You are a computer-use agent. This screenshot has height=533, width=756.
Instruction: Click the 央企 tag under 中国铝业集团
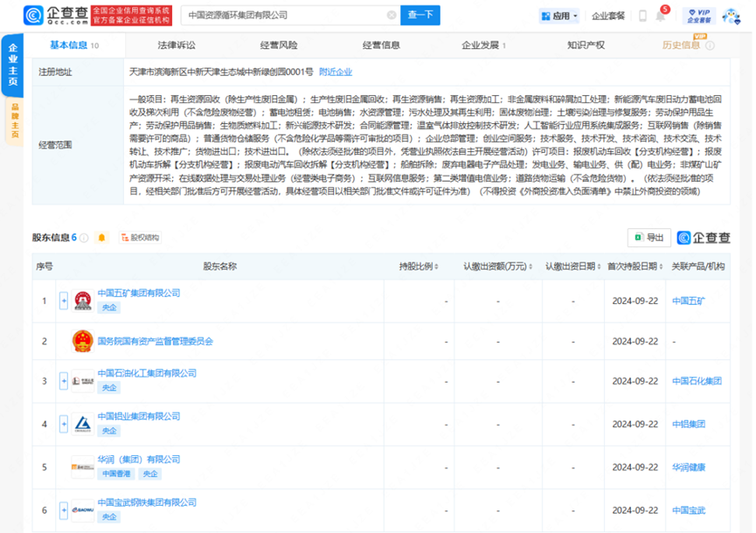(109, 431)
